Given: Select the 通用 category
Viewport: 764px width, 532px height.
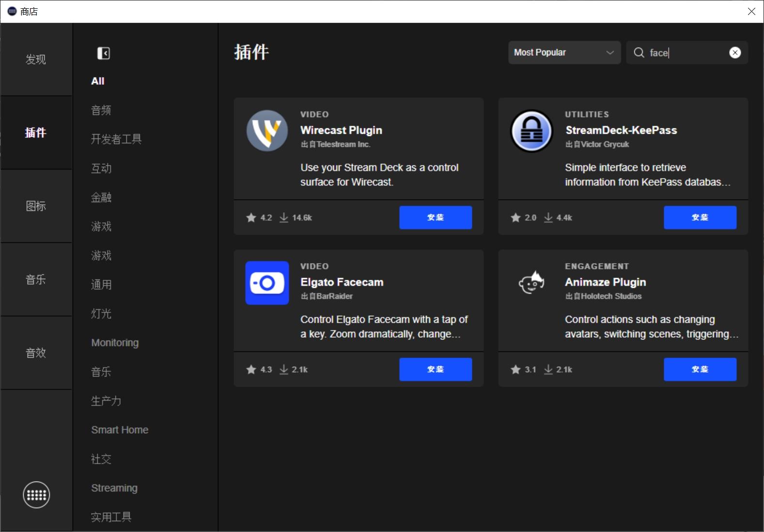Looking at the screenshot, I should click(101, 284).
